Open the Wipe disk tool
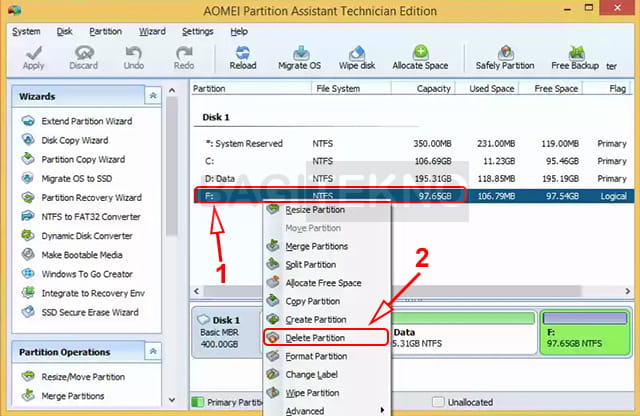This screenshot has width=640, height=416. (x=357, y=58)
